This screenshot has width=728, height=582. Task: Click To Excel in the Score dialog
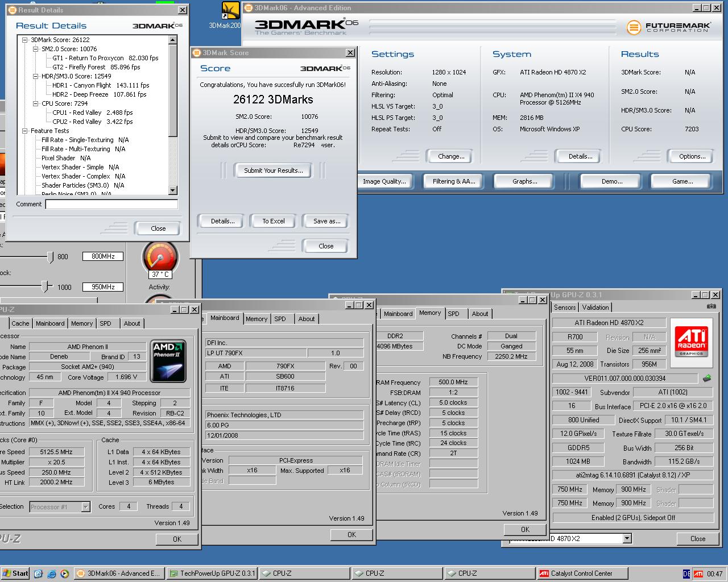274,221
